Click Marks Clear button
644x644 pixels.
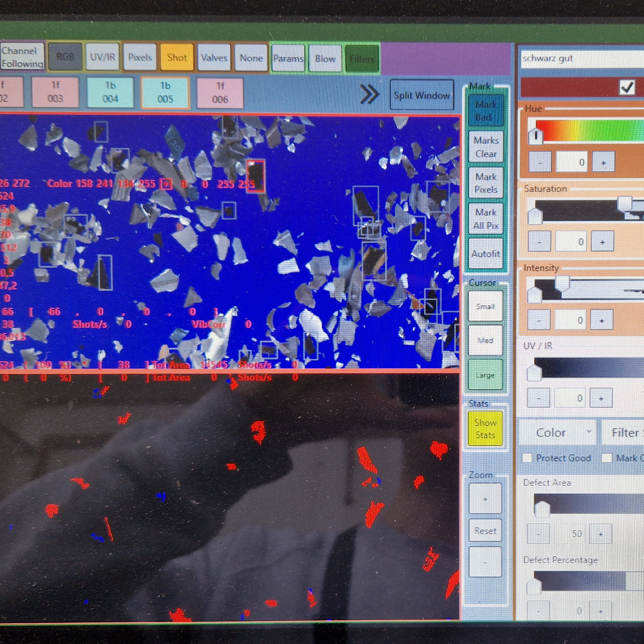pos(486,147)
